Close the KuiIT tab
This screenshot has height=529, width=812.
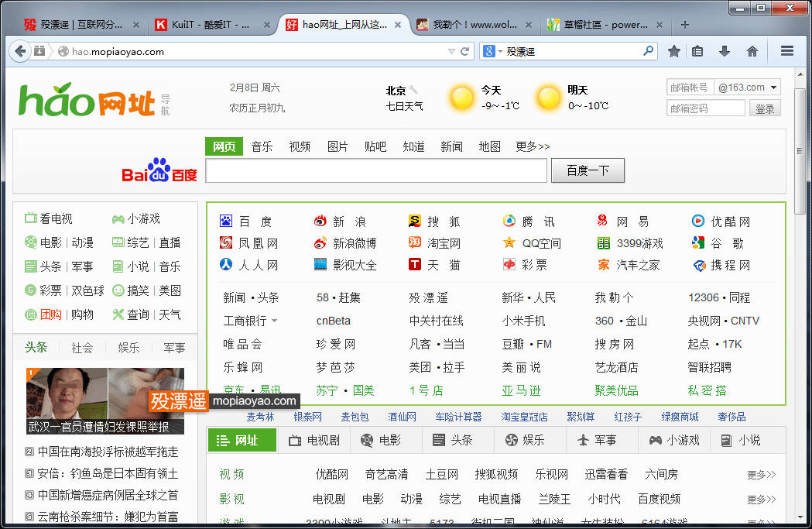tap(267, 24)
